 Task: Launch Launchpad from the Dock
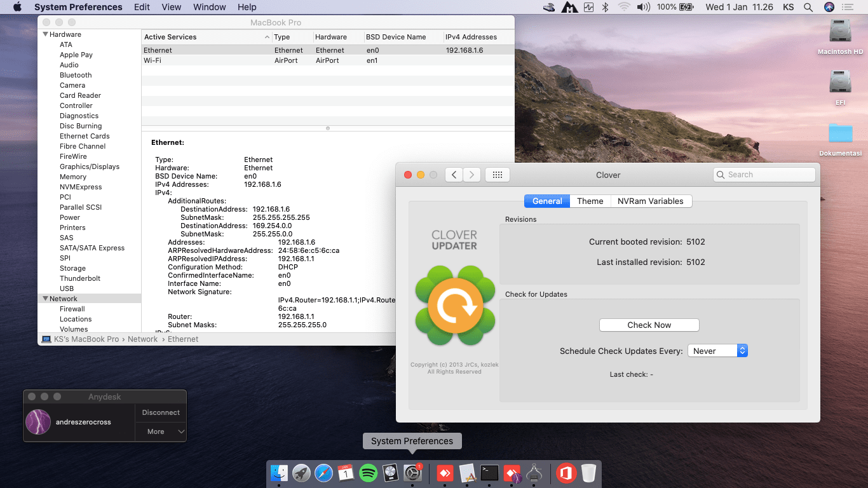301,473
